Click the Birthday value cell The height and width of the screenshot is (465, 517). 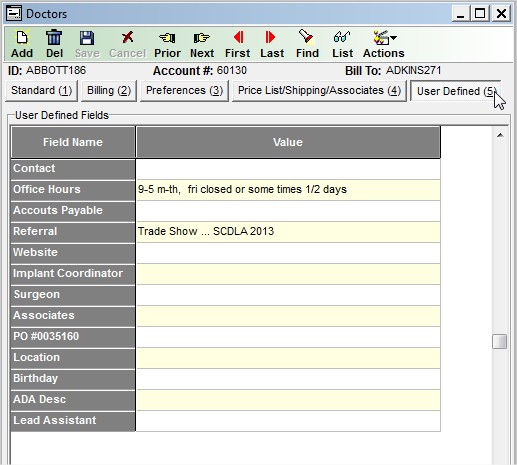click(x=288, y=379)
